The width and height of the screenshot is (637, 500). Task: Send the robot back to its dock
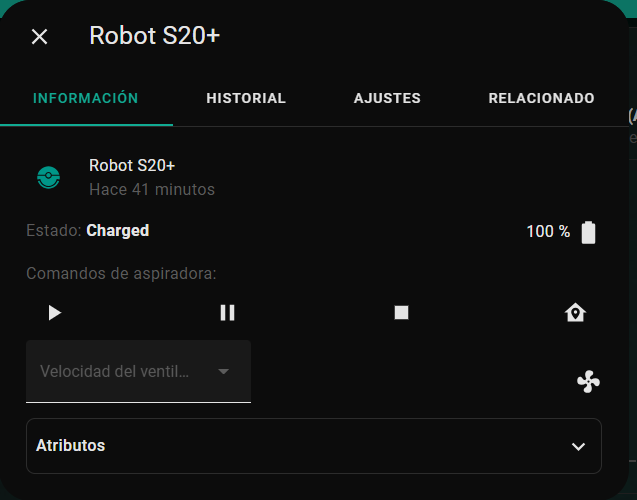(575, 313)
